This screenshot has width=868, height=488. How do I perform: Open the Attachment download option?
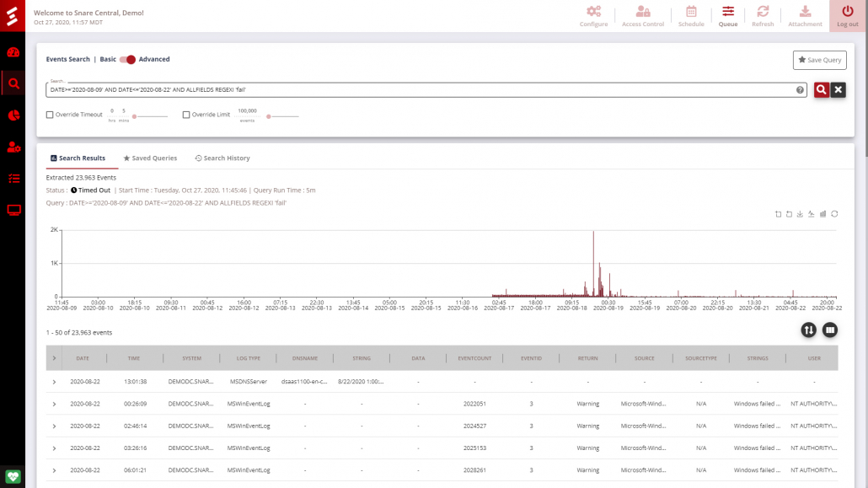pos(805,16)
